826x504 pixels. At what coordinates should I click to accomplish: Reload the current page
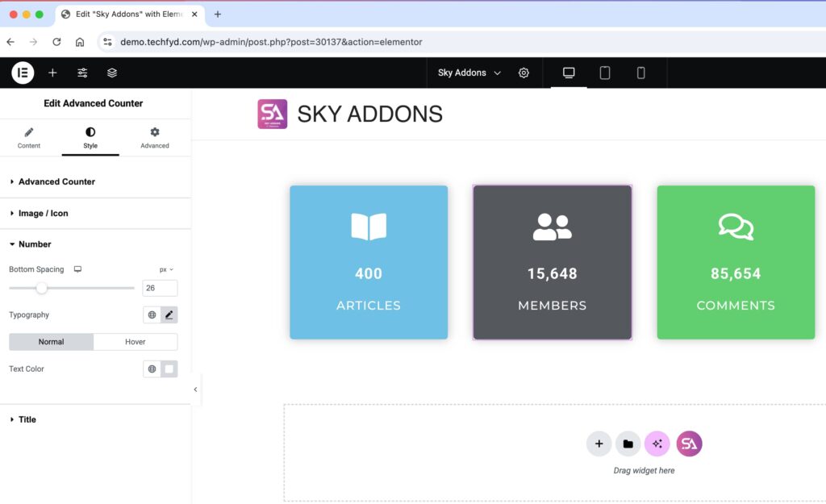click(x=56, y=42)
